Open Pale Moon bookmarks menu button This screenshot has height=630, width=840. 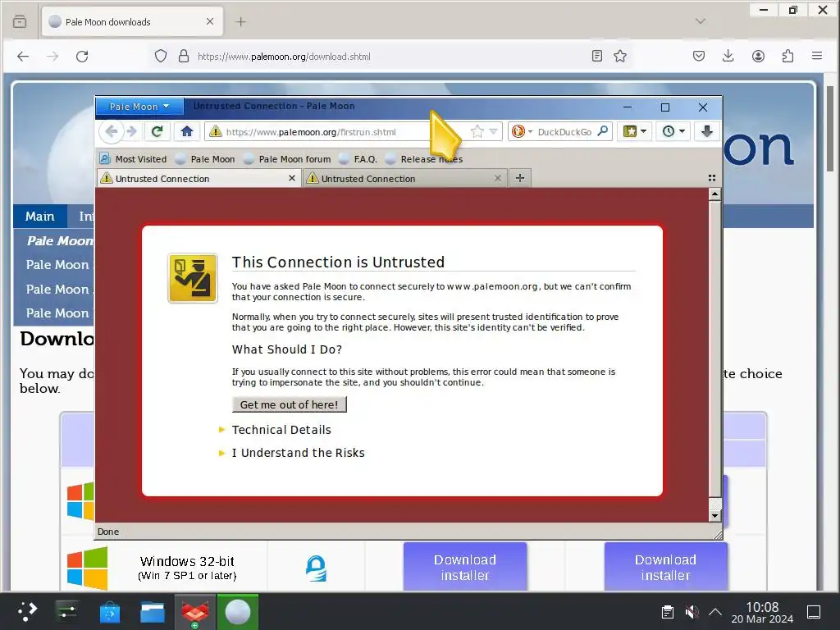(635, 131)
